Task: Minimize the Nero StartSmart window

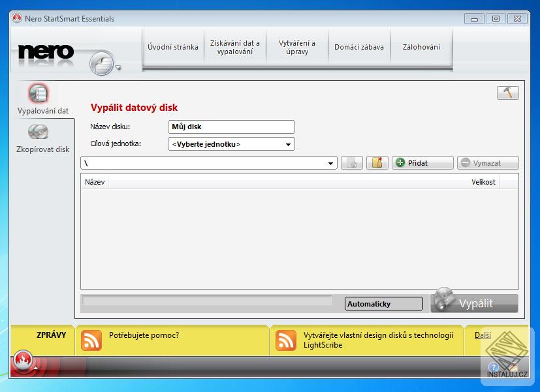Action: (x=474, y=19)
